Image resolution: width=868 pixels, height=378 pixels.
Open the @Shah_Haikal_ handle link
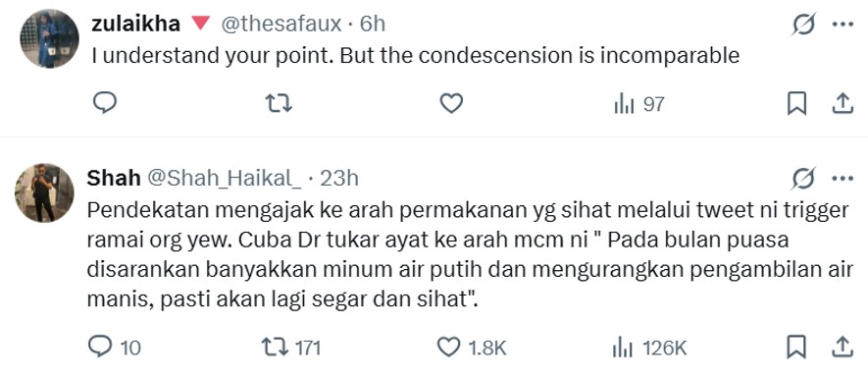pos(224,179)
